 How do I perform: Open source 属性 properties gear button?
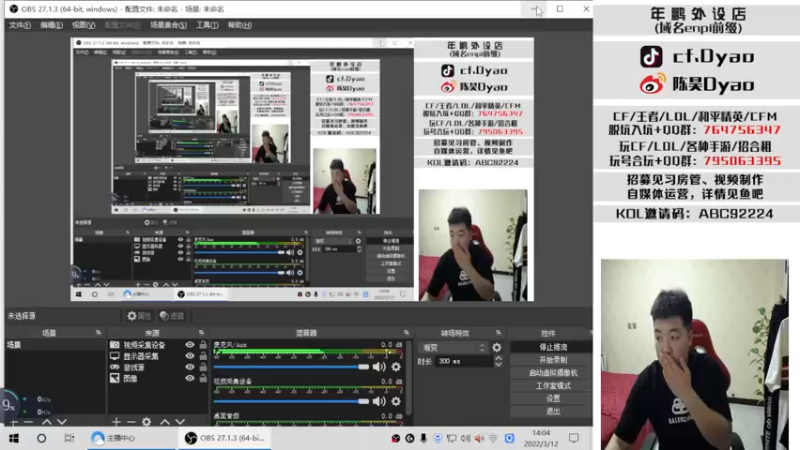point(139,316)
